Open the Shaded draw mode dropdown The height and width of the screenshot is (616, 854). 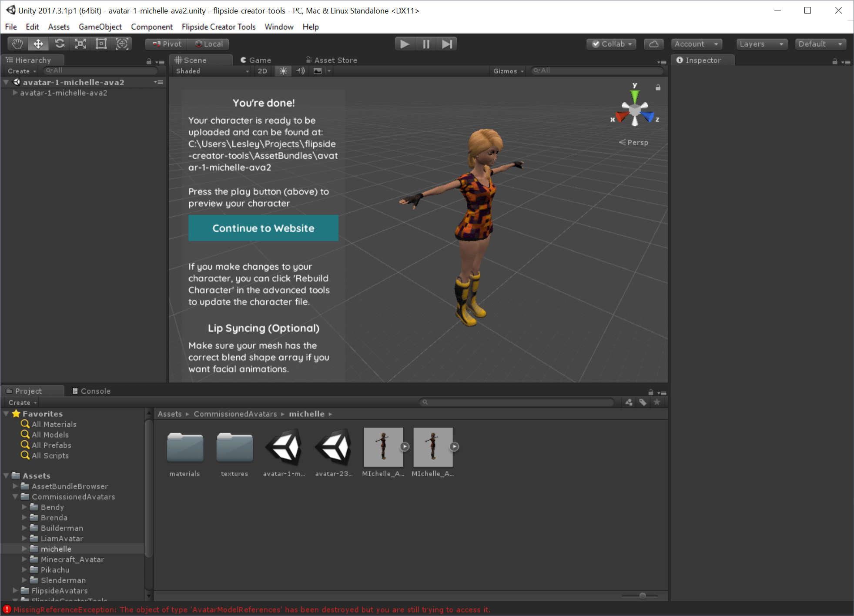pyautogui.click(x=212, y=71)
